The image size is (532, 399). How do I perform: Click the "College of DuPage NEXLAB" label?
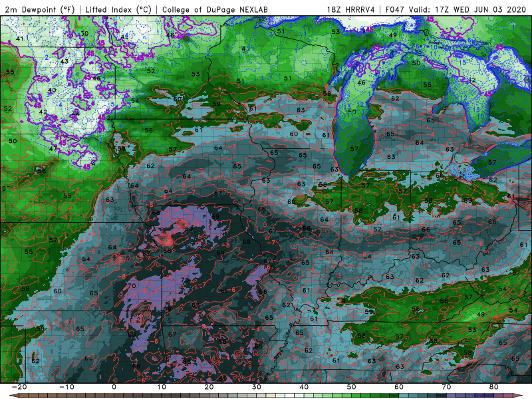[215, 10]
